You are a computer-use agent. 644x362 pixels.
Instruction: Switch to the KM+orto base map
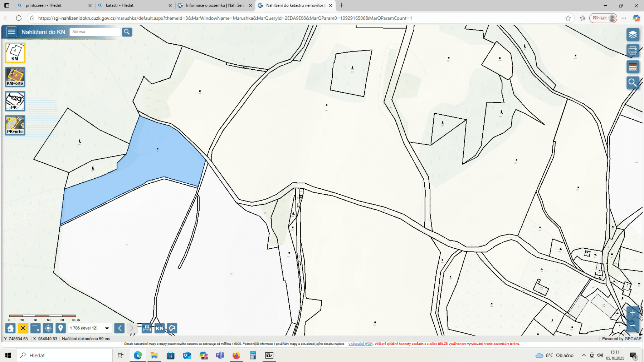[15, 77]
